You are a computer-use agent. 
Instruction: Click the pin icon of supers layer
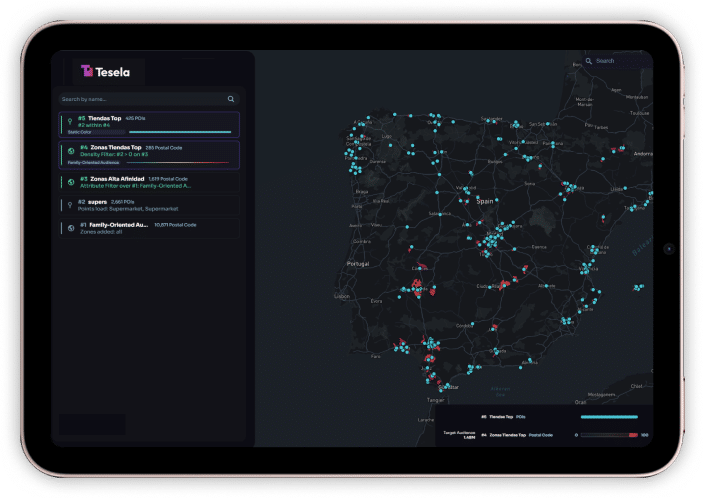pyautogui.click(x=70, y=205)
